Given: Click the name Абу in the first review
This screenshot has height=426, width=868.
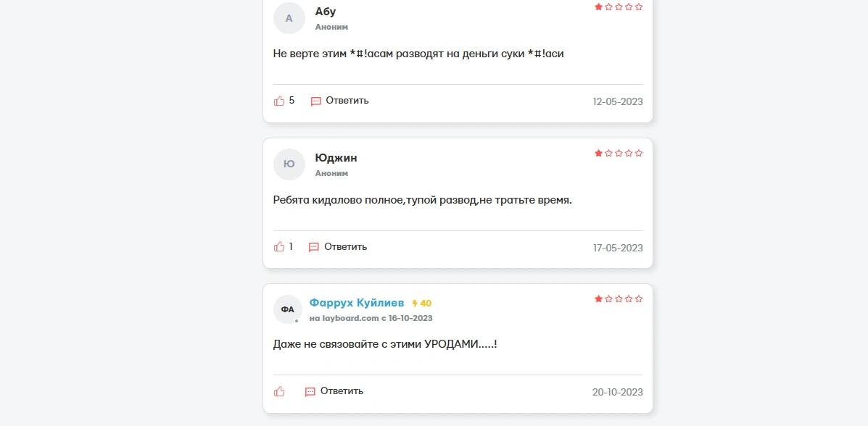Looking at the screenshot, I should pyautogui.click(x=326, y=12).
